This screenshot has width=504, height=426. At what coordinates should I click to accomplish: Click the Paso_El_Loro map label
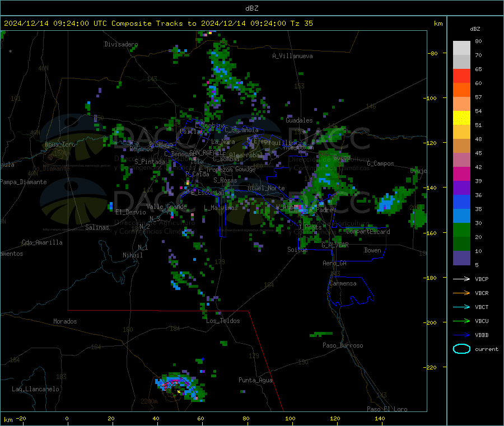coord(387,409)
